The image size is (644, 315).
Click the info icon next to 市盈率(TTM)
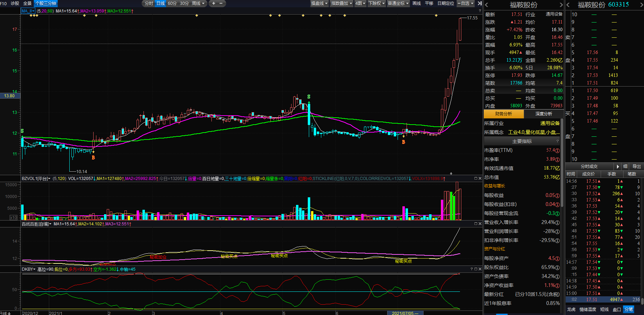[557, 151]
